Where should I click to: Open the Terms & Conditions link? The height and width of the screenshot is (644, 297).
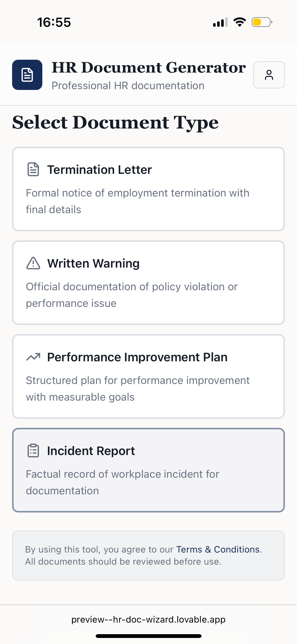(x=218, y=550)
